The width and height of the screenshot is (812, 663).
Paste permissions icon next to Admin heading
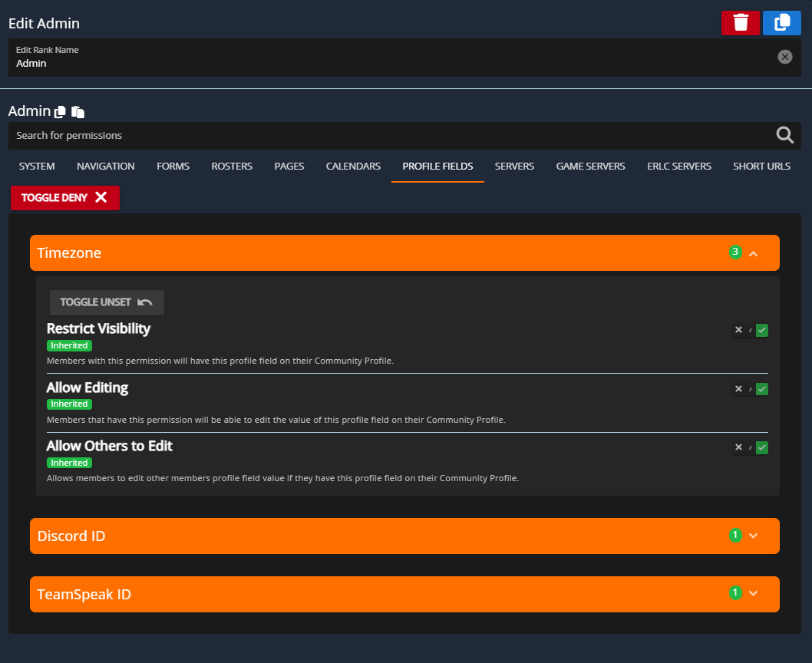(x=78, y=112)
